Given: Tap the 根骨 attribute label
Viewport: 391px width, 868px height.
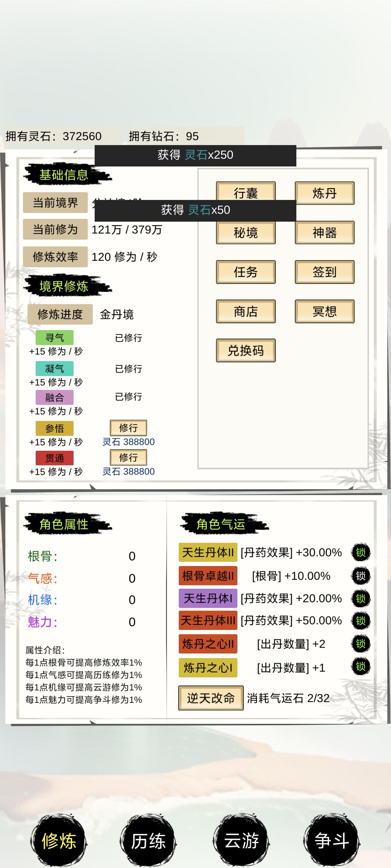Looking at the screenshot, I should (x=43, y=556).
